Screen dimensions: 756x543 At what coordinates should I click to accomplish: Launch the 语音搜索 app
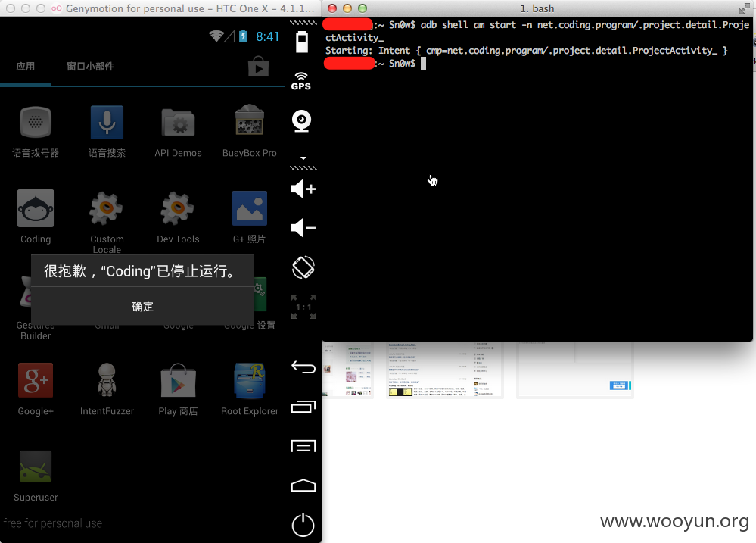107,131
